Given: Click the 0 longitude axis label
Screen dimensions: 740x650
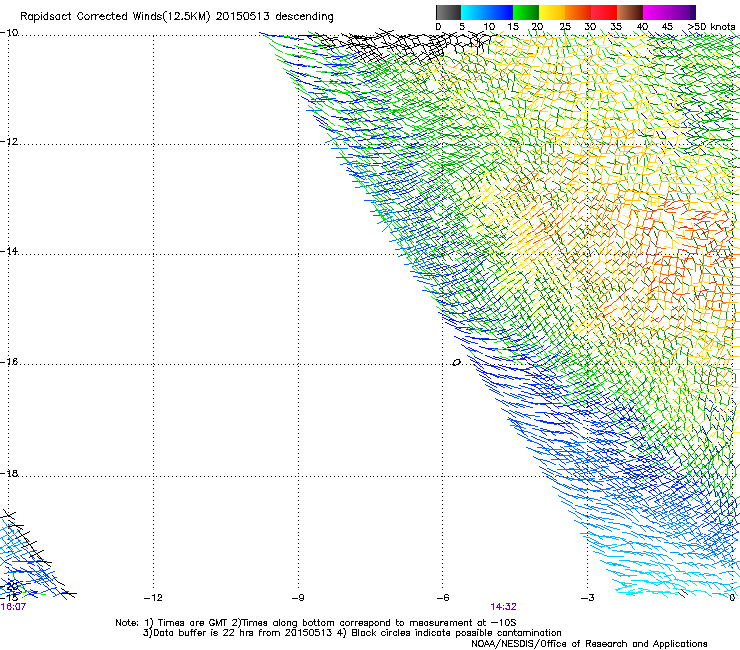Looking at the screenshot, I should tap(732, 598).
